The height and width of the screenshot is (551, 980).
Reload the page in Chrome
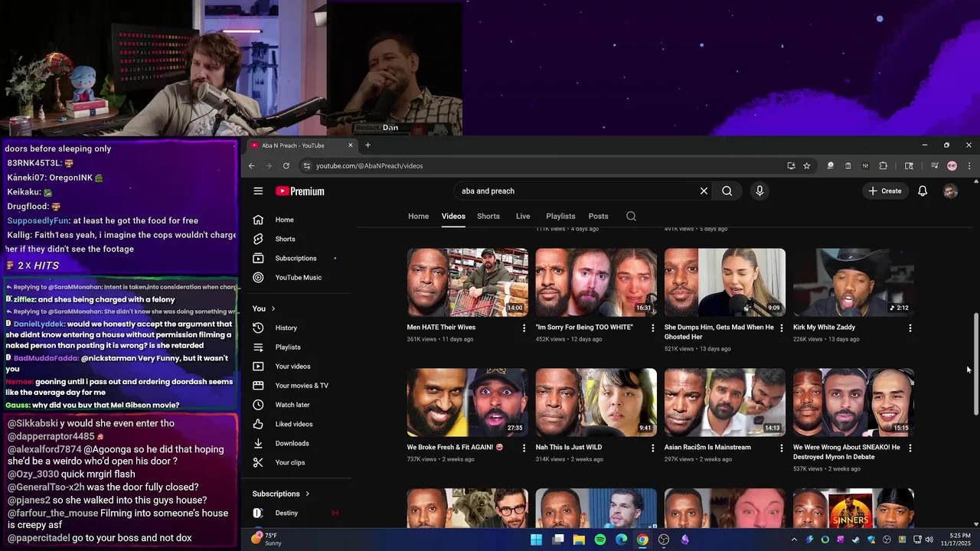(x=286, y=166)
